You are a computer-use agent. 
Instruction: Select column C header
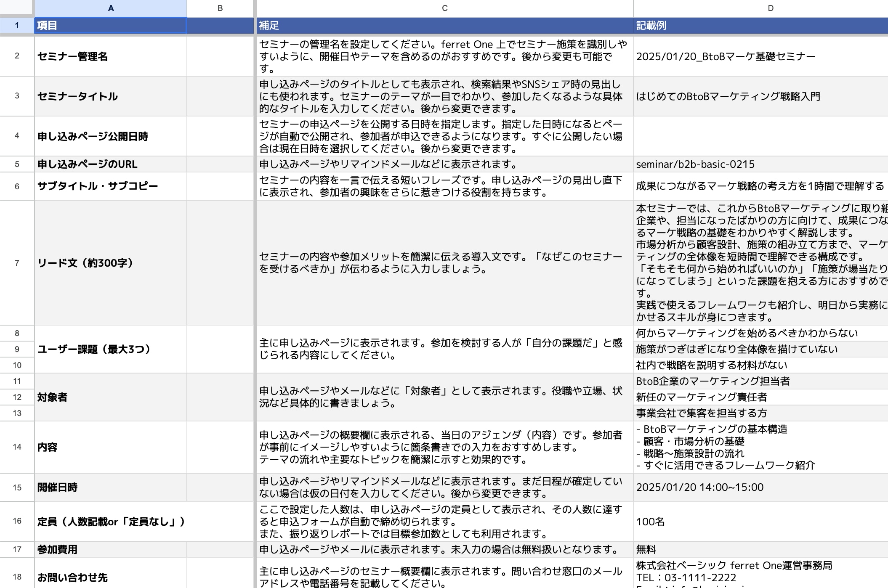(x=444, y=8)
